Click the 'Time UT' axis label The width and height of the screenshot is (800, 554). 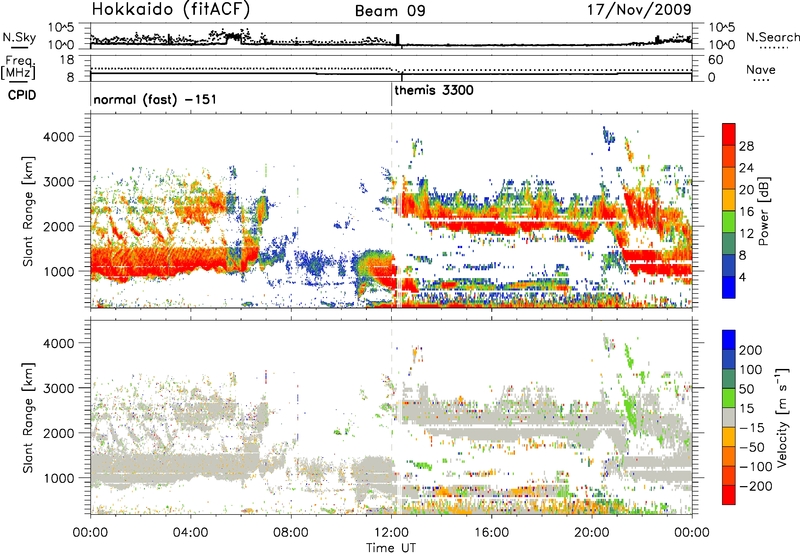click(391, 548)
